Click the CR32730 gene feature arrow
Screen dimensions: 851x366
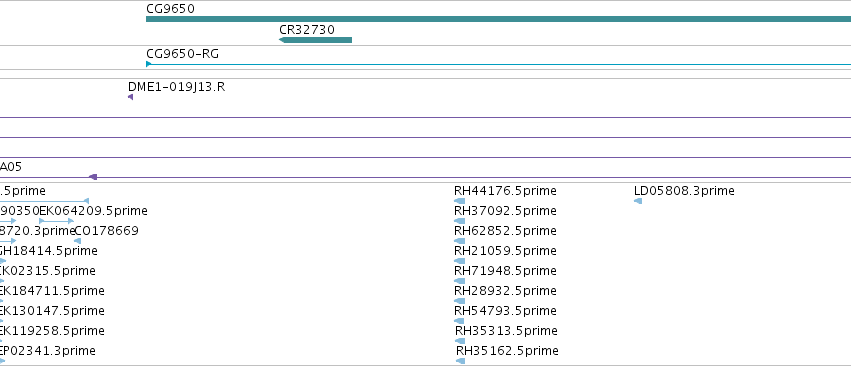tap(315, 40)
